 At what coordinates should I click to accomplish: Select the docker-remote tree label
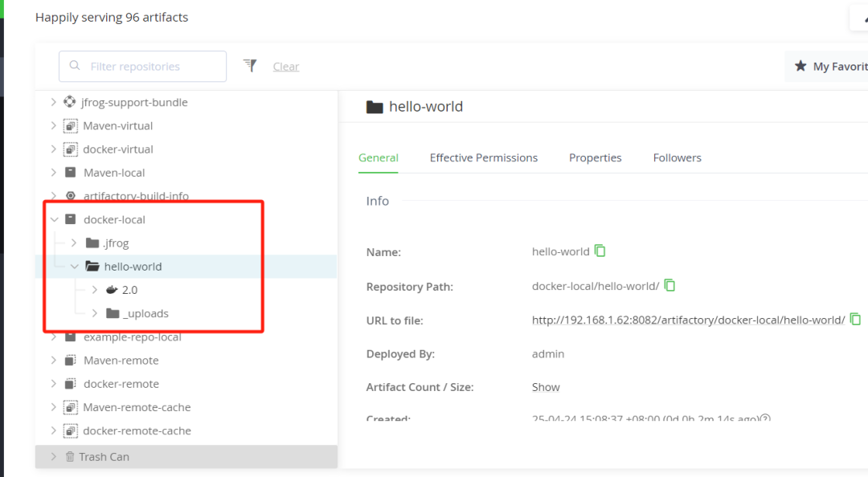121,384
